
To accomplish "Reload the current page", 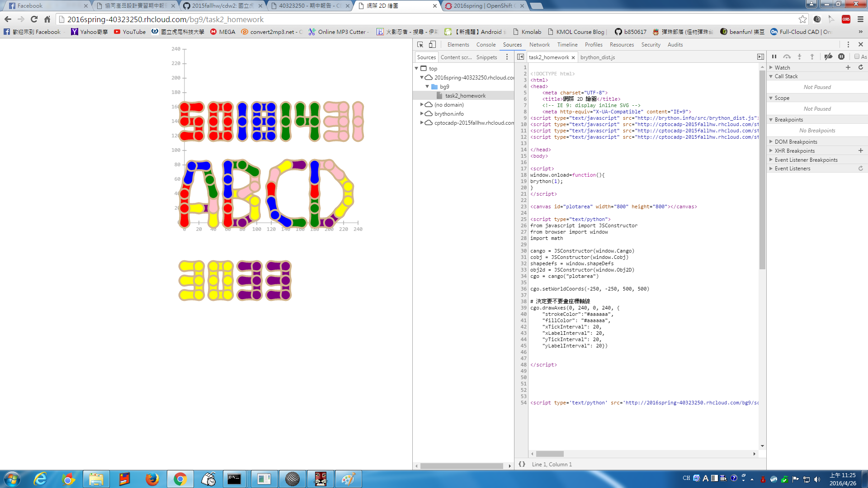I will tap(34, 19).
